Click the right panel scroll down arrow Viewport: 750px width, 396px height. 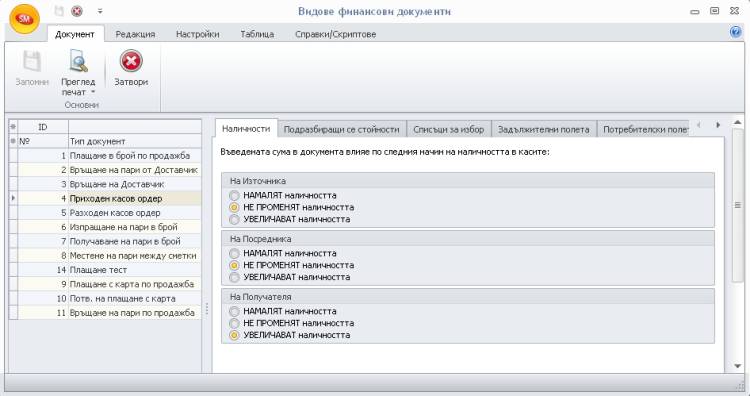coord(738,366)
